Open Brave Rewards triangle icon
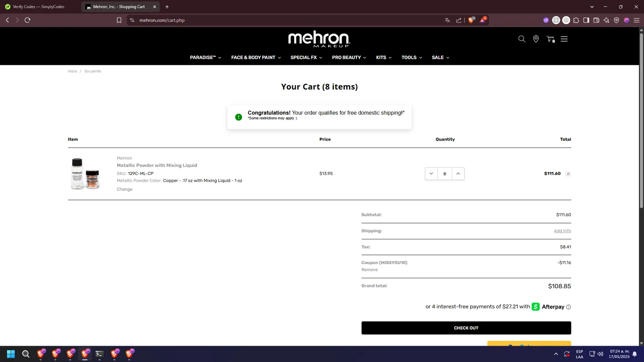Image resolution: width=644 pixels, height=362 pixels. (x=483, y=20)
